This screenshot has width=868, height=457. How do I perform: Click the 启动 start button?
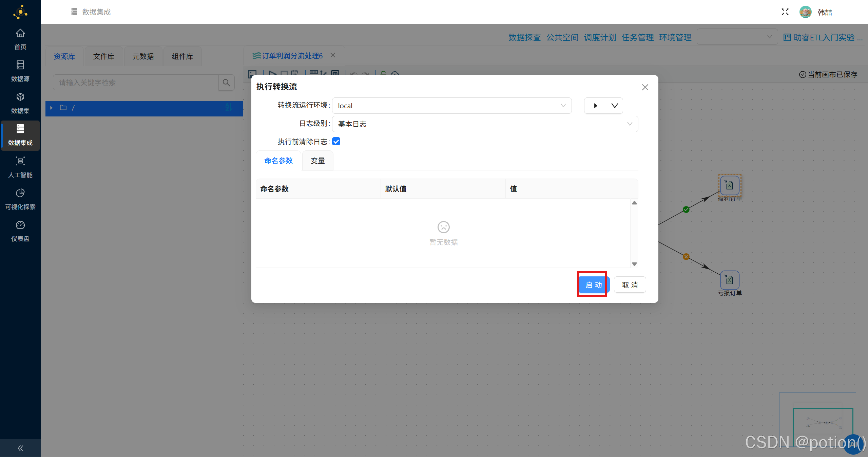point(593,285)
